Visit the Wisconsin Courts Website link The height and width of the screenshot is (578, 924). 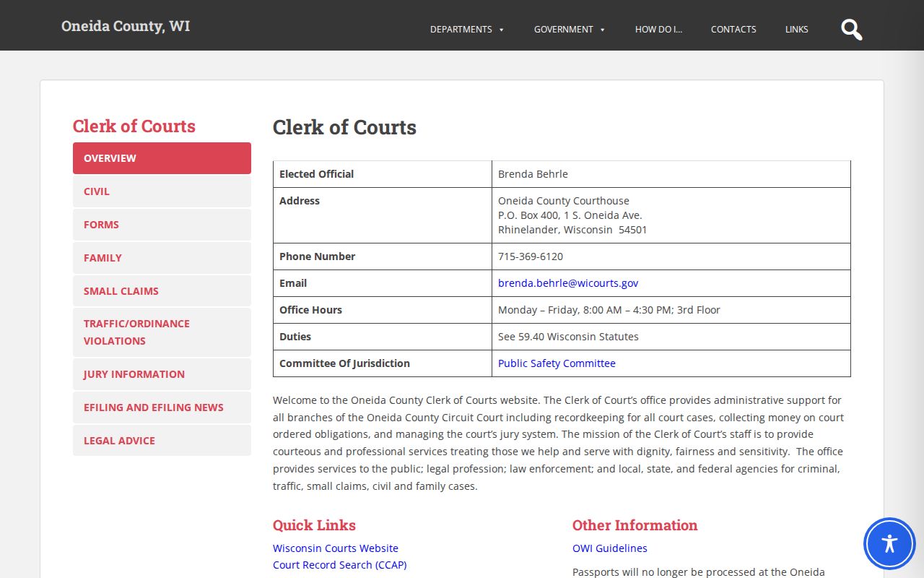[x=336, y=548]
